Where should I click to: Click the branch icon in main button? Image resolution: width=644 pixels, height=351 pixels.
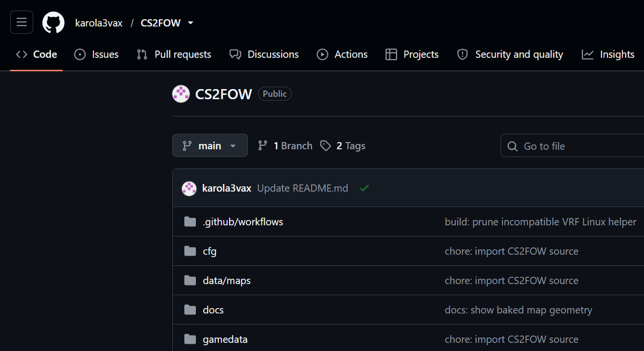click(187, 145)
